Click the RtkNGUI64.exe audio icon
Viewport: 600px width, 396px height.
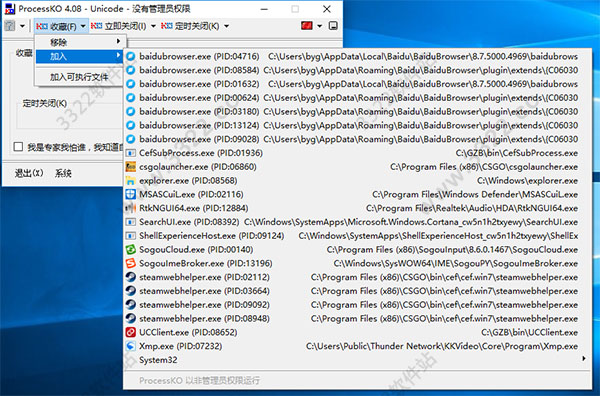tap(131, 208)
